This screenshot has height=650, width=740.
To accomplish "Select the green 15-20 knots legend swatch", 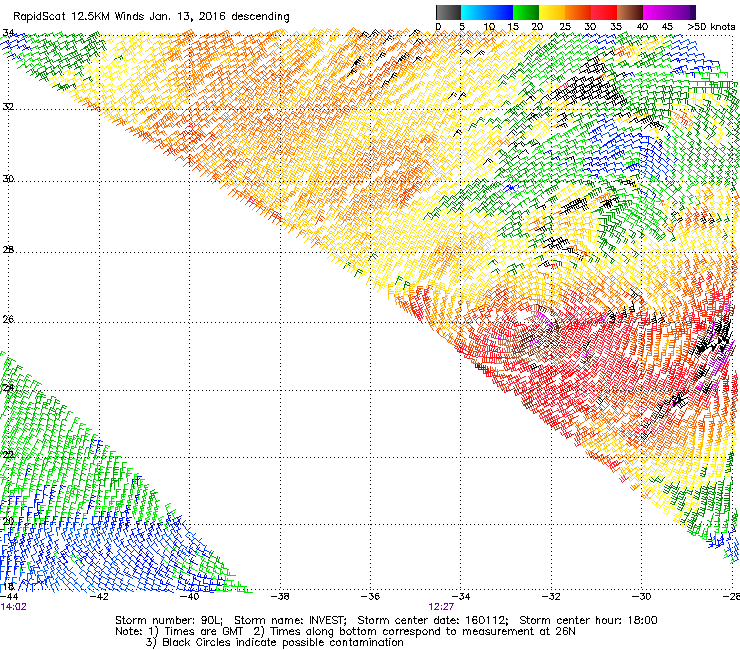I will click(x=526, y=12).
